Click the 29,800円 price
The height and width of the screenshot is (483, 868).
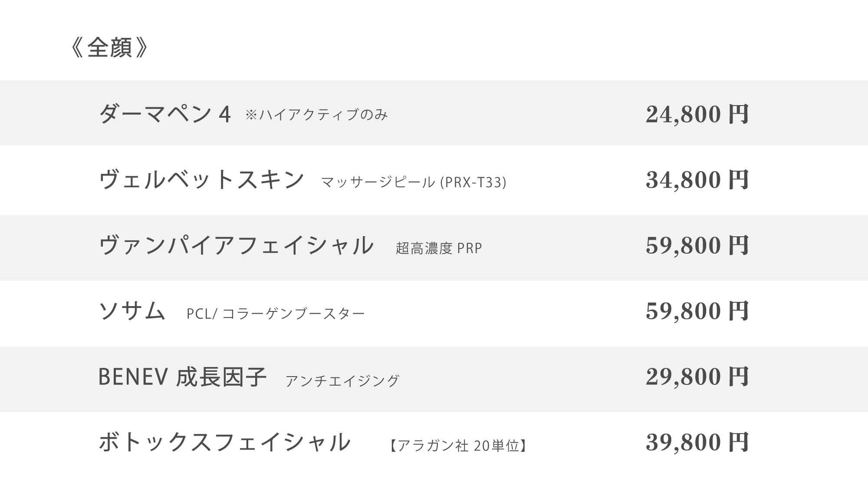tap(697, 377)
